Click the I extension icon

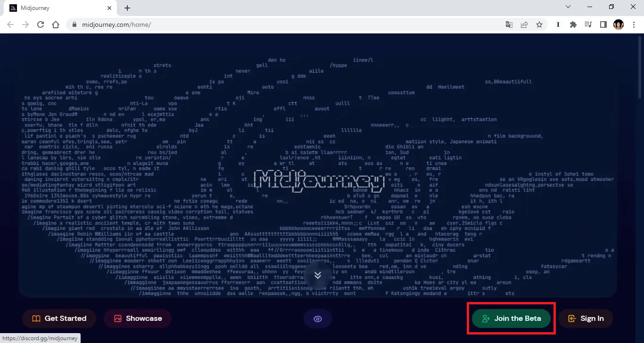pos(558,24)
